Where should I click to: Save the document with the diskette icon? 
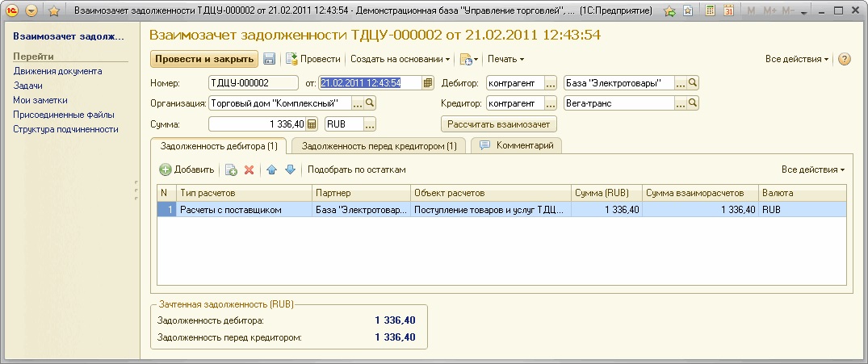tap(269, 59)
